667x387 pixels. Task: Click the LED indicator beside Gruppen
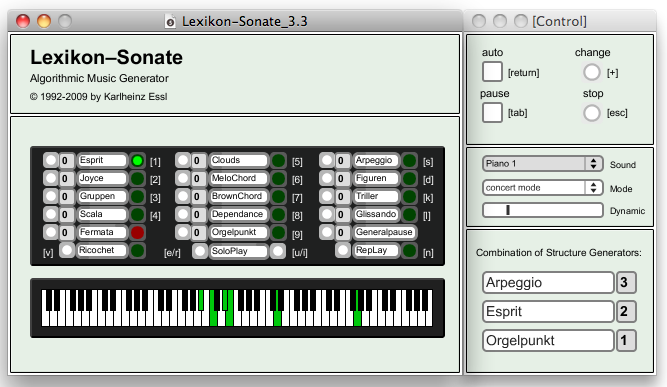[137, 196]
